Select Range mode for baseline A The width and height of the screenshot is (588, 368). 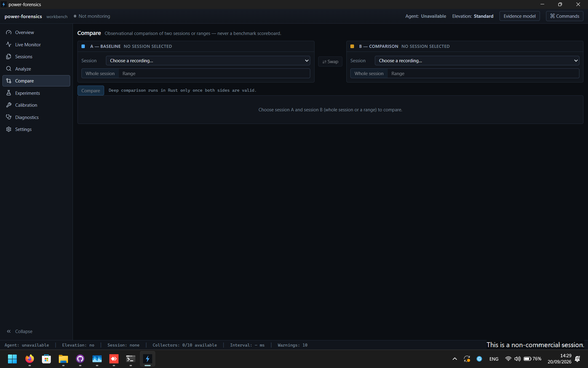pos(129,74)
